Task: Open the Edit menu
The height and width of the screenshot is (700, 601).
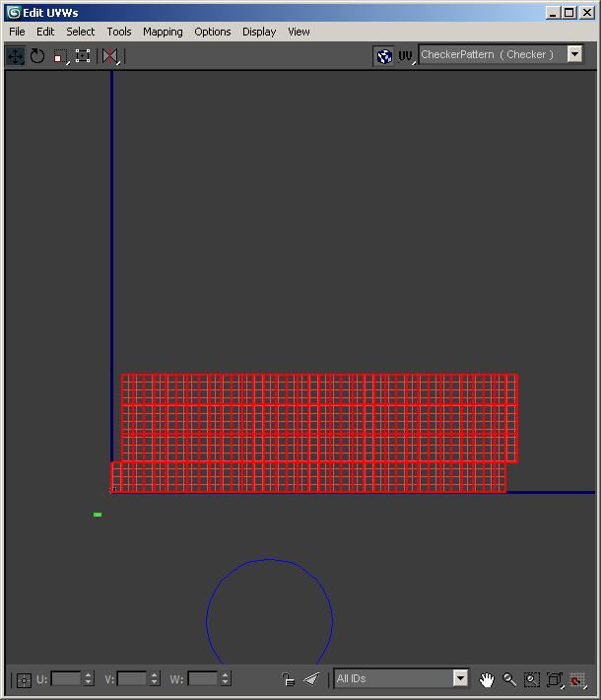Action: coord(45,32)
